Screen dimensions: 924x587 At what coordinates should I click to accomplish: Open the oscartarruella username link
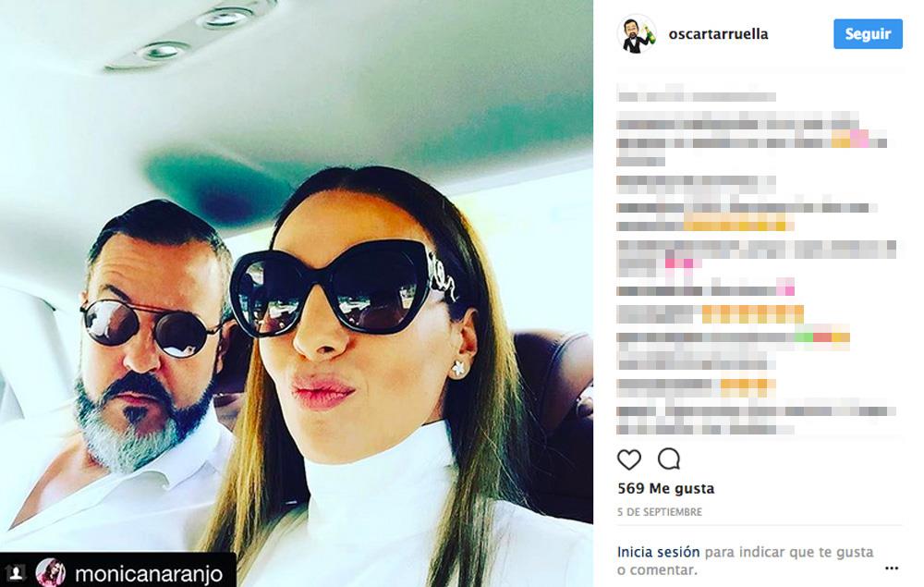pyautogui.click(x=718, y=34)
